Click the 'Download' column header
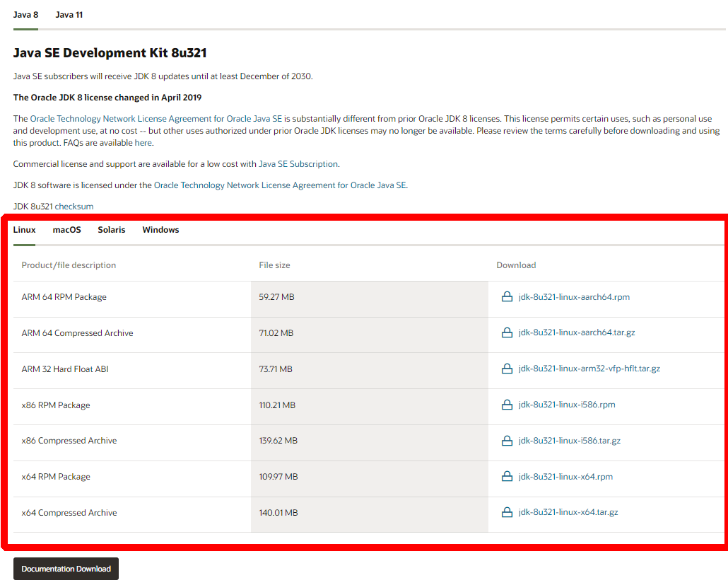 pyautogui.click(x=516, y=265)
